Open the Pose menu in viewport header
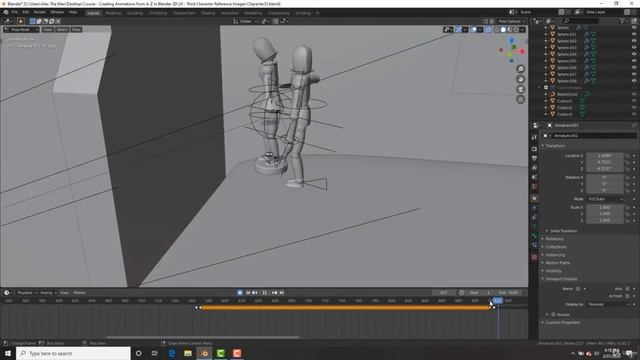 76,29
